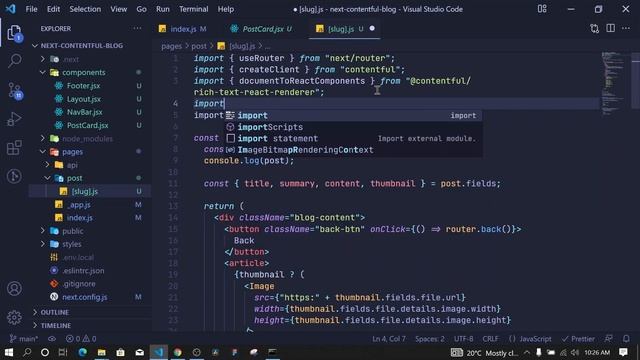Image resolution: width=640 pixels, height=360 pixels.
Task: Open Footer.jsx in explorer
Action: pos(83,86)
